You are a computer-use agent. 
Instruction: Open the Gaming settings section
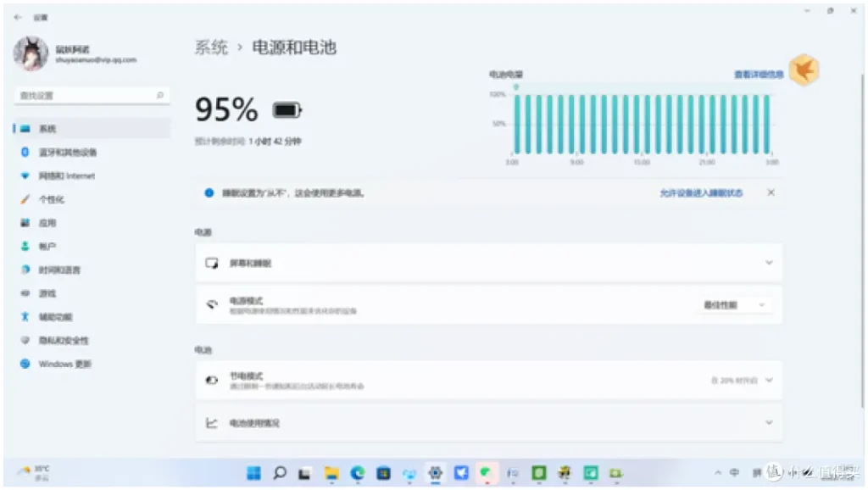tap(47, 293)
